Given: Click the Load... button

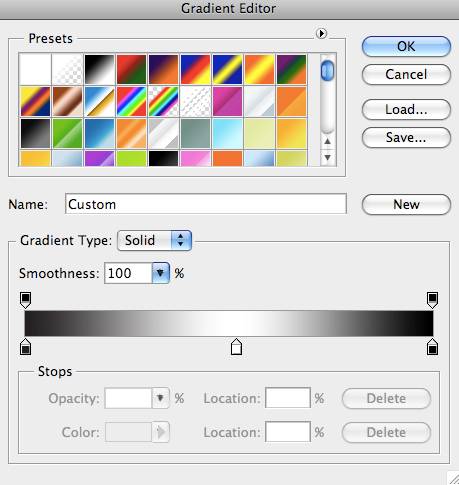Looking at the screenshot, I should pos(406,109).
